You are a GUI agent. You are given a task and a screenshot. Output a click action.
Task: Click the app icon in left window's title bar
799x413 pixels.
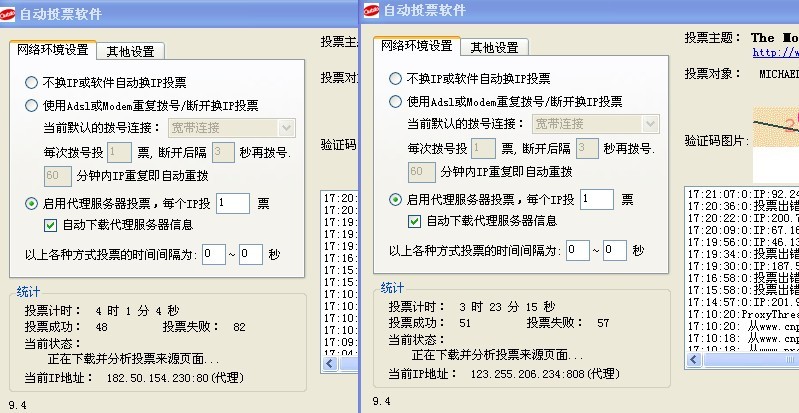click(10, 11)
